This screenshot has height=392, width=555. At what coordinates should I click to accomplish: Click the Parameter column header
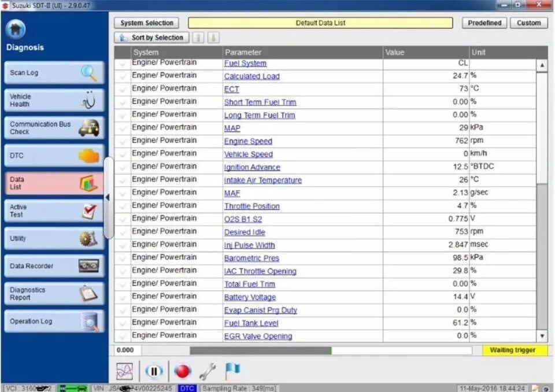click(x=302, y=53)
